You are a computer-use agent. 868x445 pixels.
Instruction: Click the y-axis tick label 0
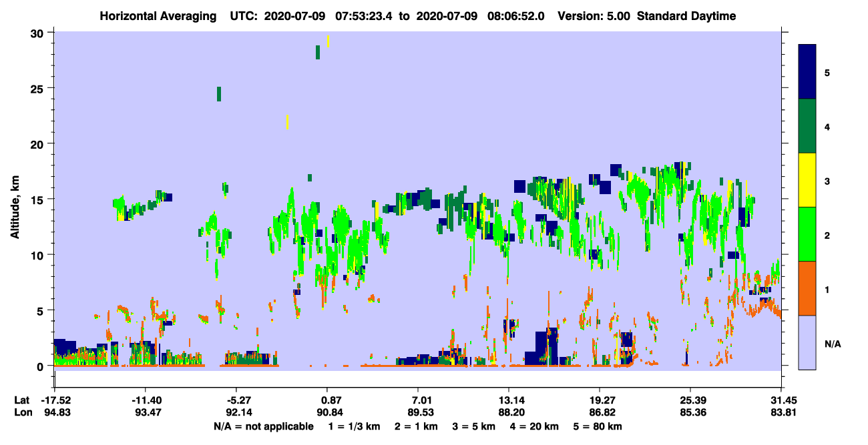pos(41,366)
